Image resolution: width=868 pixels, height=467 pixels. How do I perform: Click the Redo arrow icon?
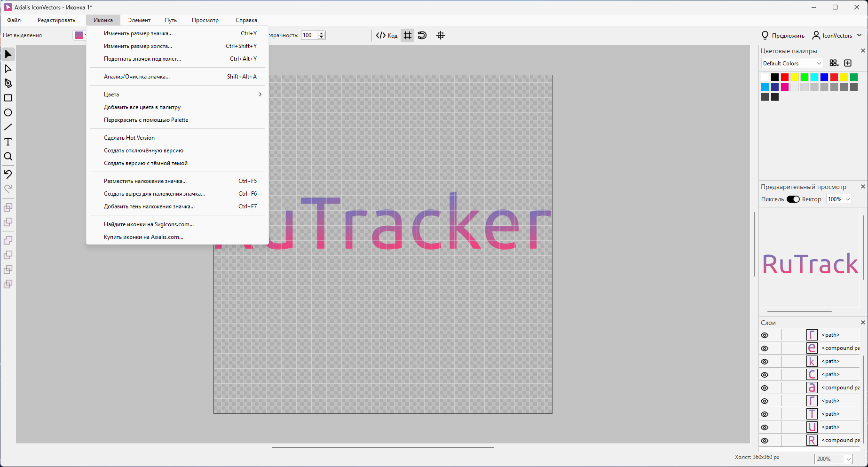pos(8,189)
